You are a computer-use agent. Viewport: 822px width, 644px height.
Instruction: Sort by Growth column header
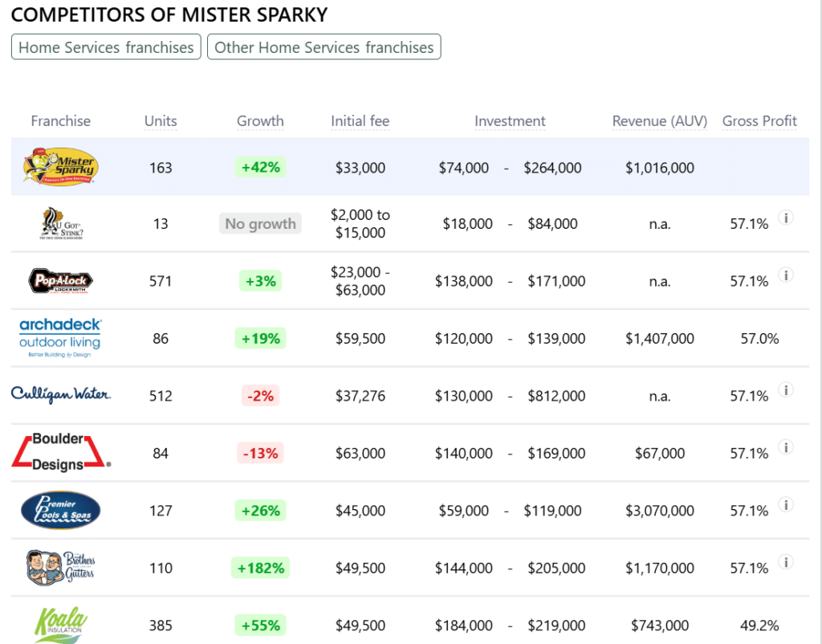pyautogui.click(x=260, y=121)
